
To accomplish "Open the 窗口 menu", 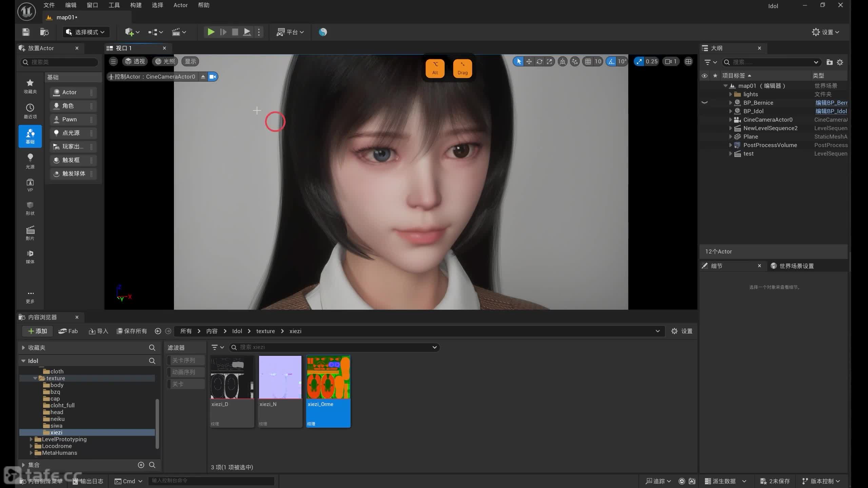I will [92, 5].
